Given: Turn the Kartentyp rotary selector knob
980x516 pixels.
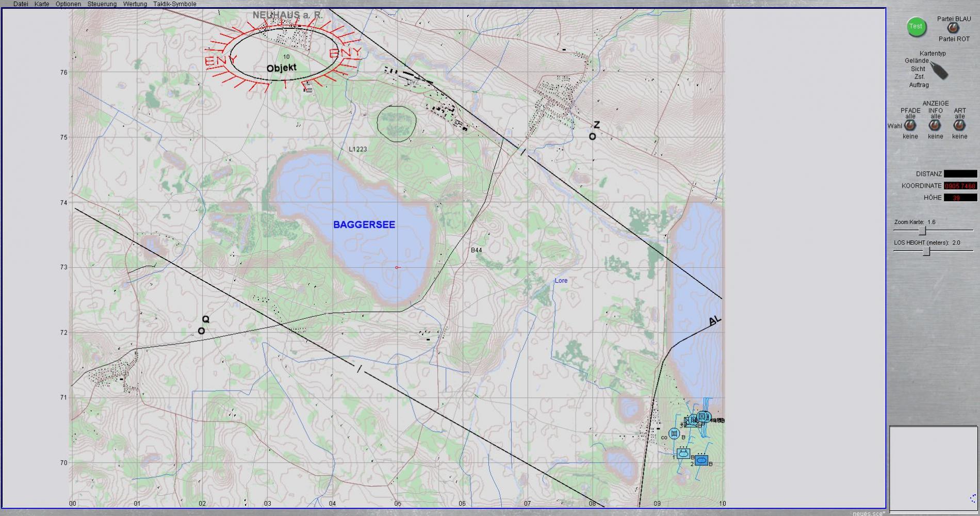Looking at the screenshot, I should 939,70.
